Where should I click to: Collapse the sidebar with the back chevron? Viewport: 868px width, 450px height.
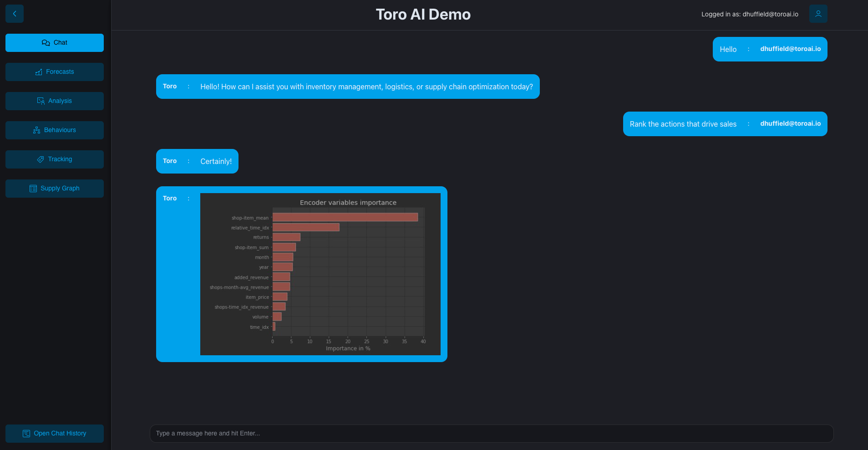15,14
